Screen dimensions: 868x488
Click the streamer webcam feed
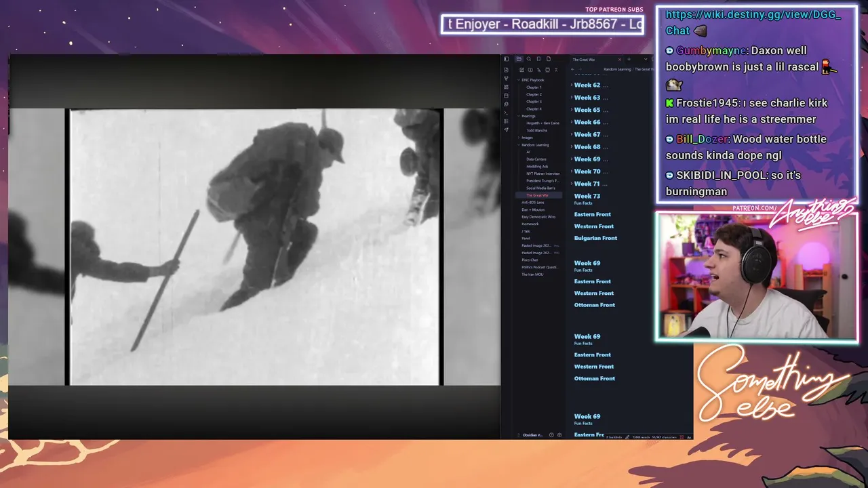756,277
